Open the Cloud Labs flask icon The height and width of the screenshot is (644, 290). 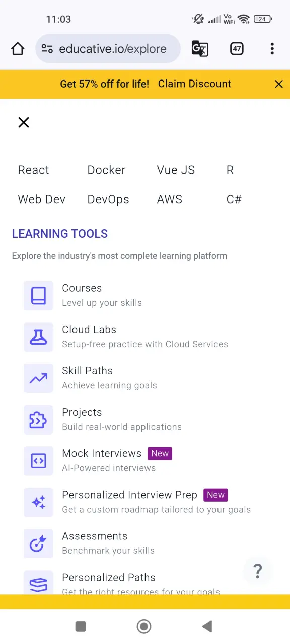(x=38, y=337)
